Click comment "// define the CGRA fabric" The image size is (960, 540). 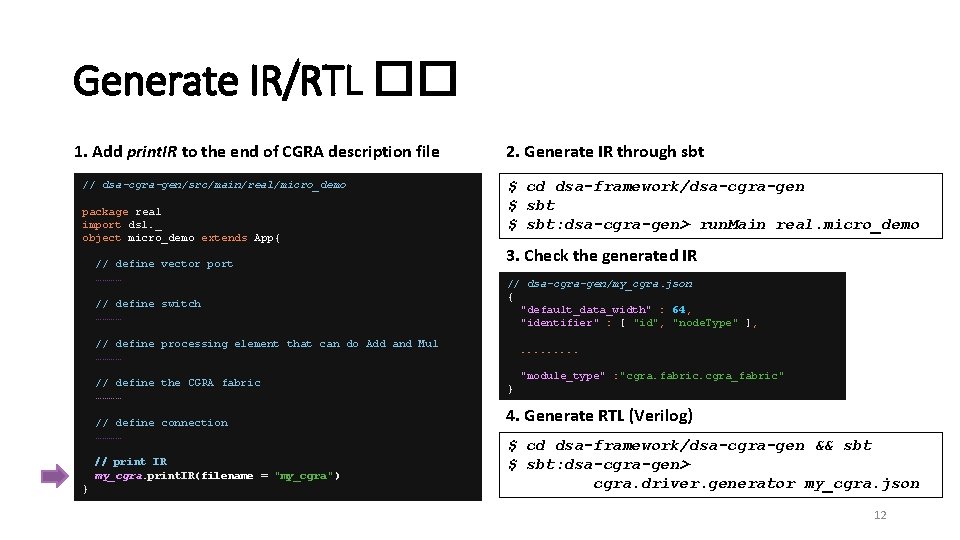click(178, 383)
